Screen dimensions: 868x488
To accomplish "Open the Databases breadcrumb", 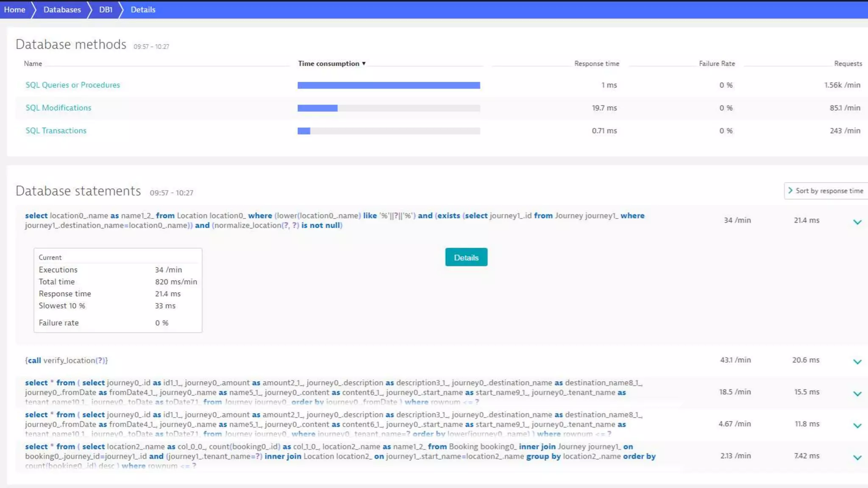I will [x=62, y=9].
